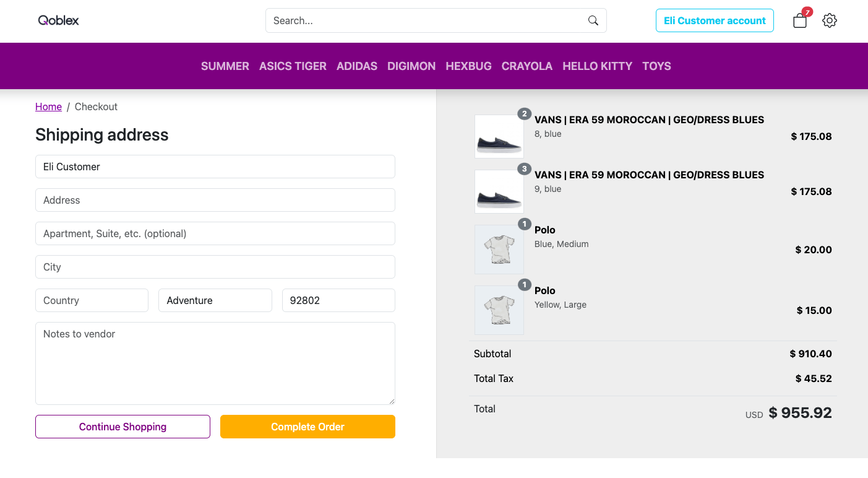868x478 pixels.
Task: Click the 'USD' currency label
Action: tap(754, 415)
